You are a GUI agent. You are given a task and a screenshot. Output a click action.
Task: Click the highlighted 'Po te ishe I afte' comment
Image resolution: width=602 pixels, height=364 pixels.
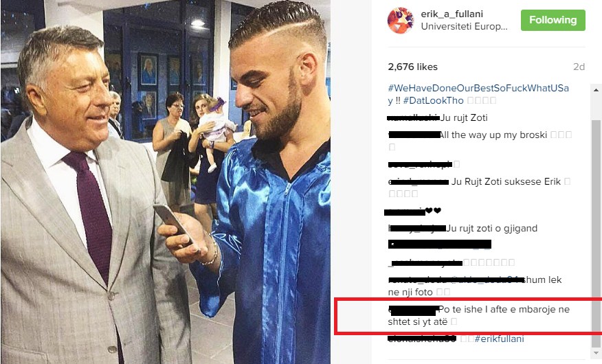point(479,315)
